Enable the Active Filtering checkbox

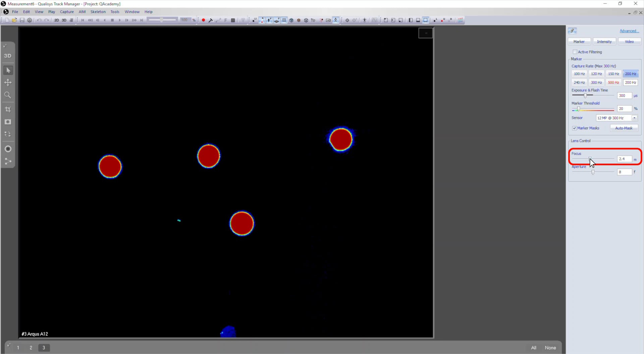(x=575, y=52)
